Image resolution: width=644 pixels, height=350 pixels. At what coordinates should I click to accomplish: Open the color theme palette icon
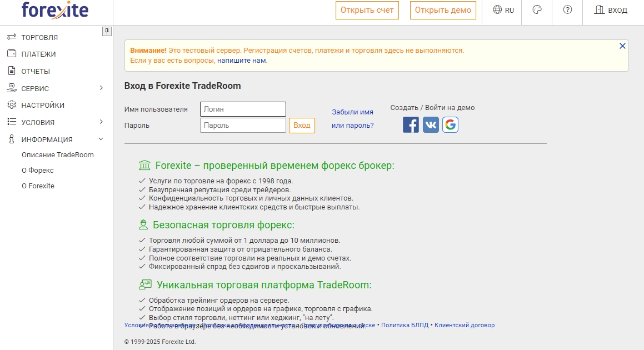pos(536,9)
